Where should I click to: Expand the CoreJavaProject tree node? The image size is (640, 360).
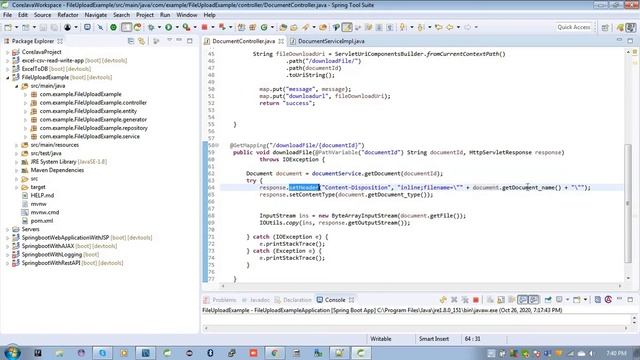click(7, 52)
